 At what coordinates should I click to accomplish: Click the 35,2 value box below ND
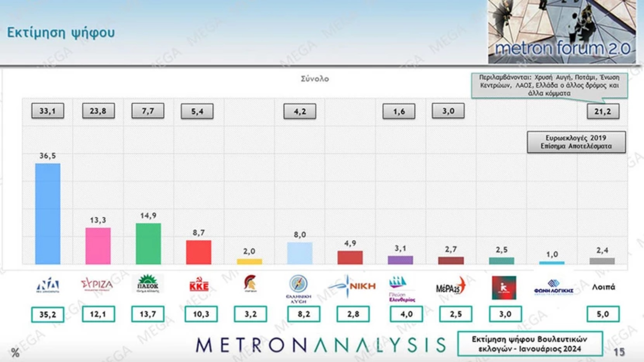(x=47, y=315)
